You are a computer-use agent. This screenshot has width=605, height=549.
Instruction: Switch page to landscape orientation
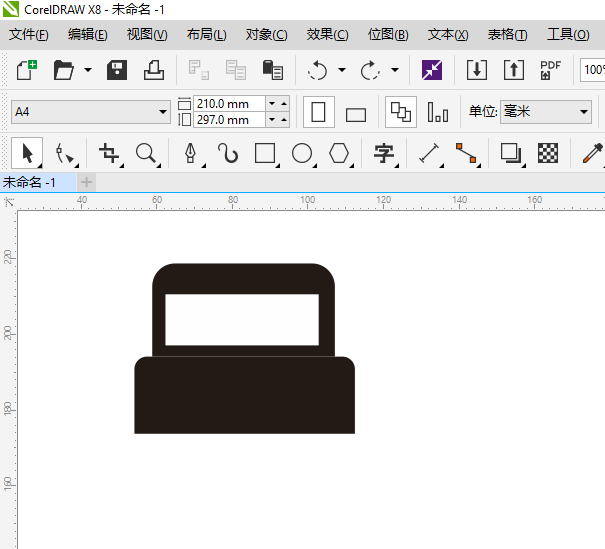[356, 113]
